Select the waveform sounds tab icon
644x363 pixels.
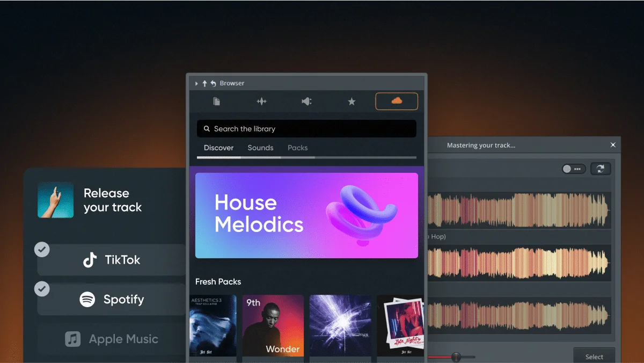(x=262, y=101)
